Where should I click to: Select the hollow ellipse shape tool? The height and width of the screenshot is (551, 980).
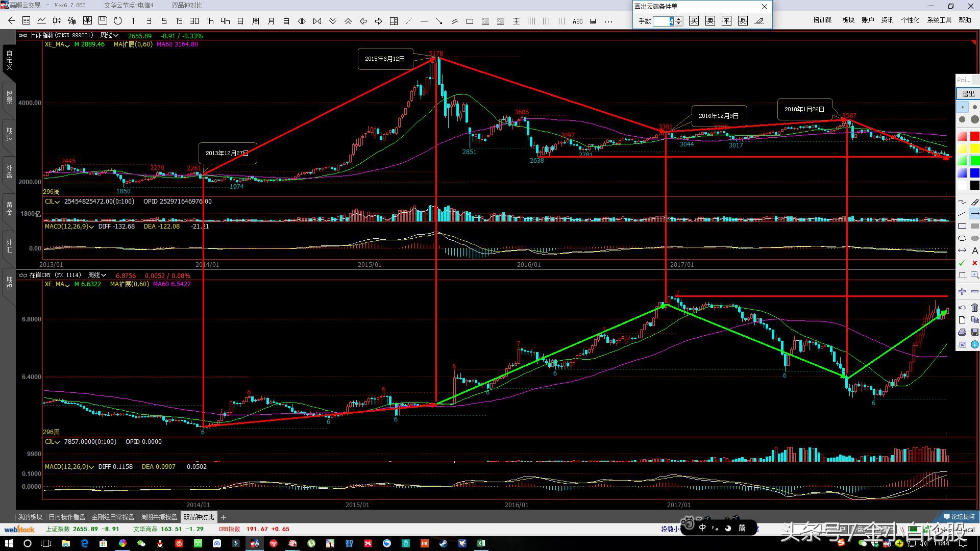(x=962, y=238)
